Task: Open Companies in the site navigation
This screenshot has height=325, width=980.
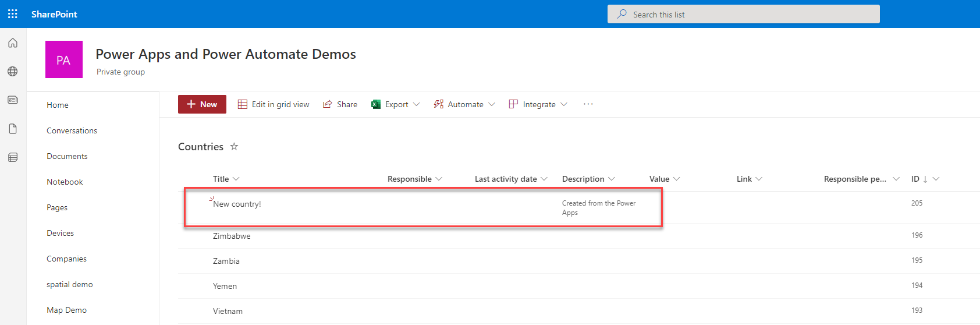Action: pos(67,259)
